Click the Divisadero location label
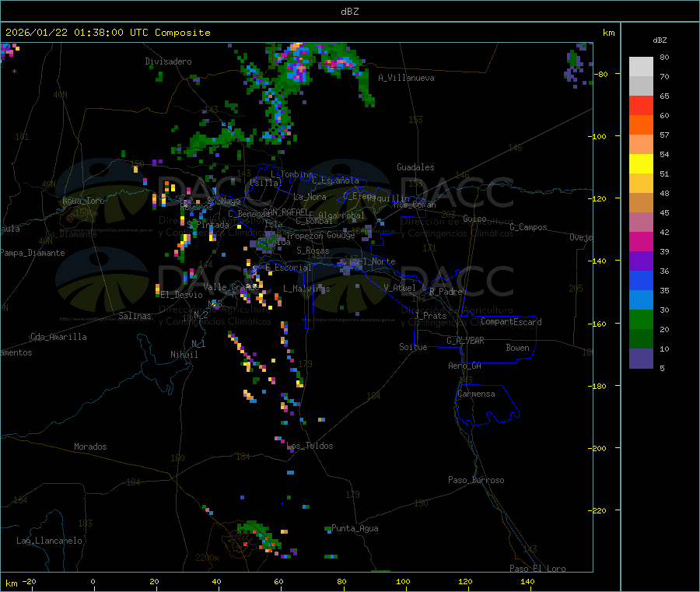 (x=168, y=61)
